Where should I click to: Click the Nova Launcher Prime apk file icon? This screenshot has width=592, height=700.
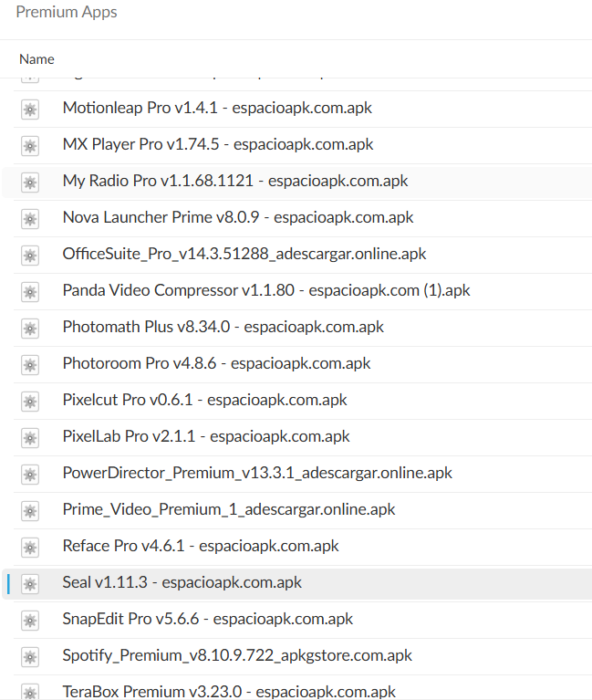pyautogui.click(x=30, y=219)
